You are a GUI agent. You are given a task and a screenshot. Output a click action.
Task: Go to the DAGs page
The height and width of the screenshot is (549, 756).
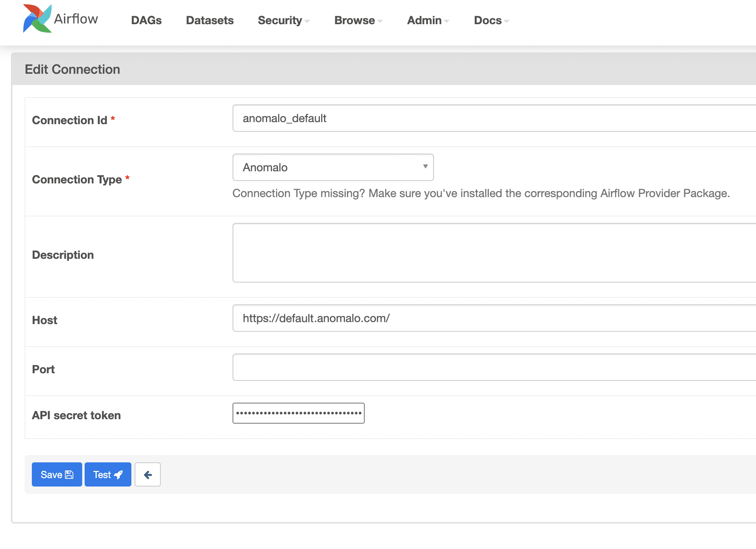(x=146, y=21)
